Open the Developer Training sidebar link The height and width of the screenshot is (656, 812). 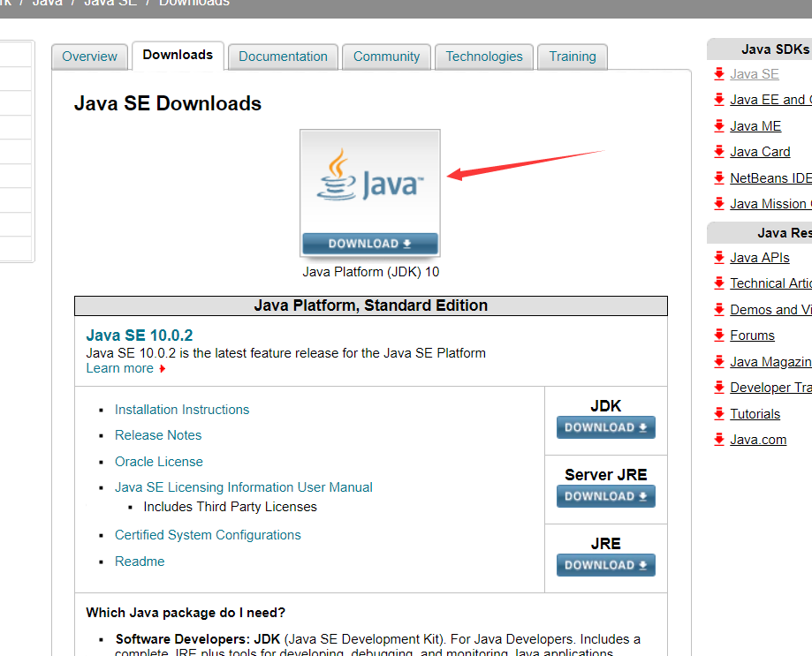pyautogui.click(x=770, y=388)
